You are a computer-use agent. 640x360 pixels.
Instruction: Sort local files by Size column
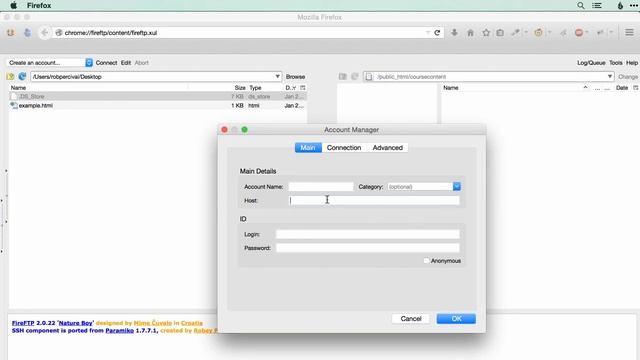240,88
